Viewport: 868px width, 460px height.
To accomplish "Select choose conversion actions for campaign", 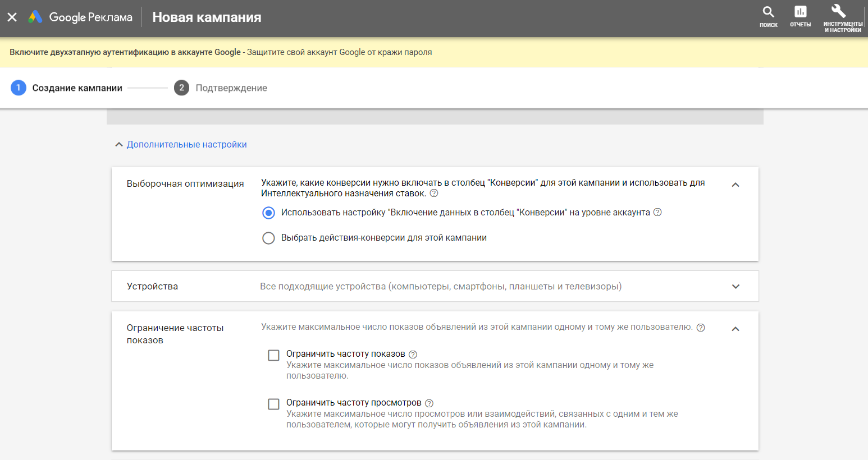I will 269,238.
